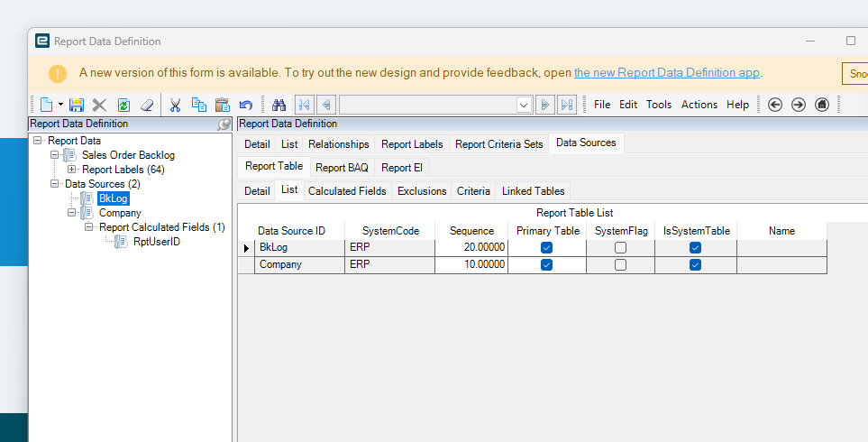Open the Help menu
The height and width of the screenshot is (442, 868).
click(737, 105)
